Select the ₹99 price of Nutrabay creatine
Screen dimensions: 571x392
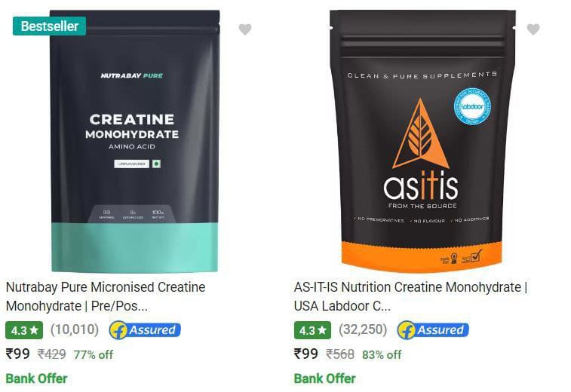click(x=18, y=354)
